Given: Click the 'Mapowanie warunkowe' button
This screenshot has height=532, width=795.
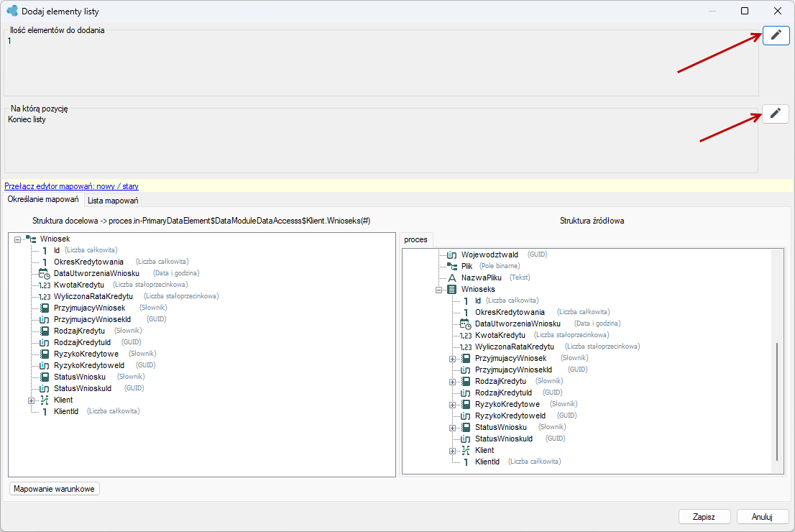Looking at the screenshot, I should (x=54, y=489).
